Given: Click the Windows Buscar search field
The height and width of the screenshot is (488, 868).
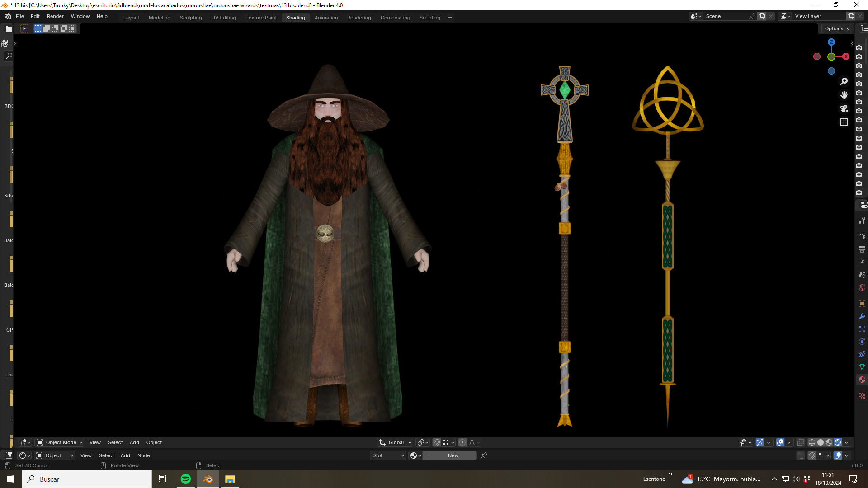Looking at the screenshot, I should 87,479.
